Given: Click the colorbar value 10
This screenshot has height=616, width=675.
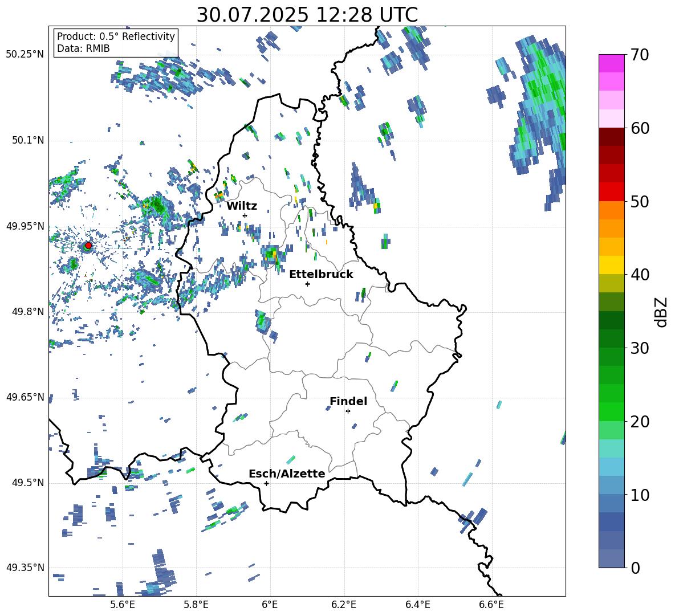Looking at the screenshot, I should click(x=640, y=495).
